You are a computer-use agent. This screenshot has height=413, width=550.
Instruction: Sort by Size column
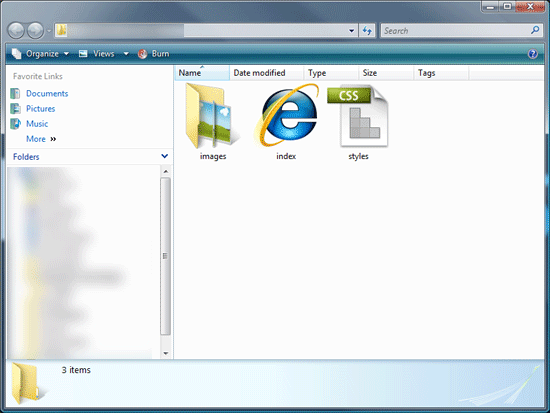[386, 73]
